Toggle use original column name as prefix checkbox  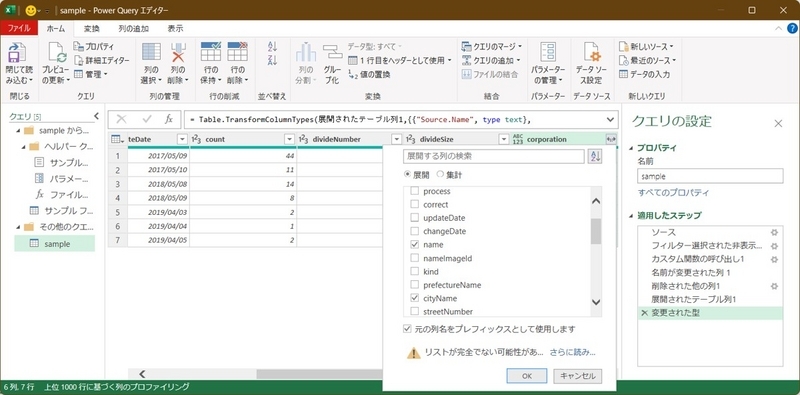pyautogui.click(x=407, y=329)
